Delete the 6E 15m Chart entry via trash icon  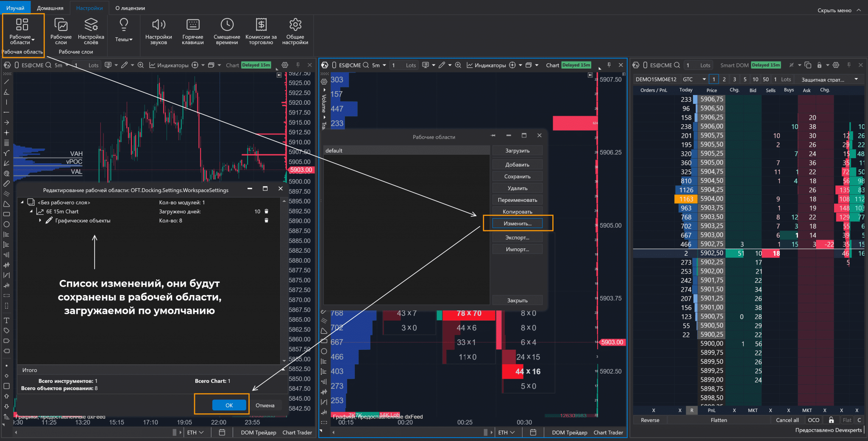pyautogui.click(x=267, y=211)
